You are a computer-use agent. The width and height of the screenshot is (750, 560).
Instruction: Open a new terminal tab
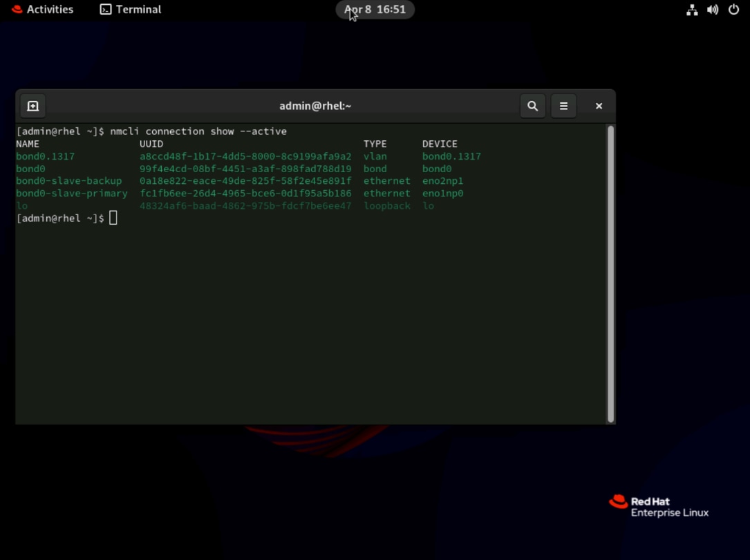tap(33, 106)
